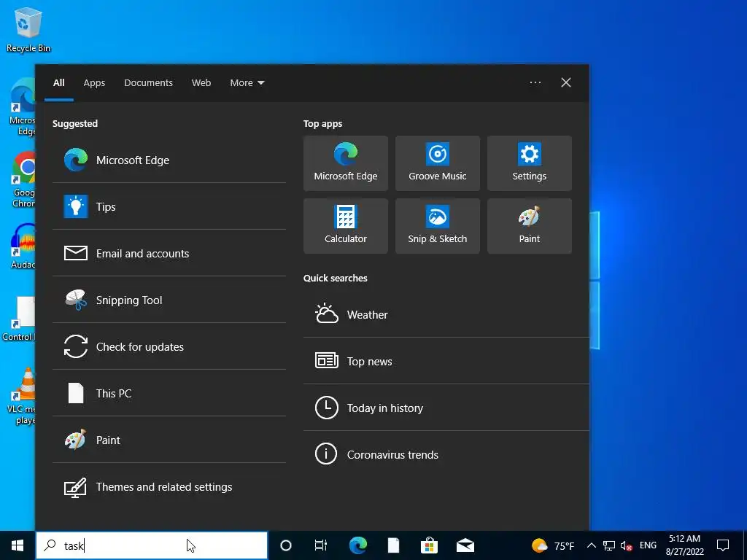Click the Cortana circle on the taskbar
This screenshot has width=747, height=560.
tap(286, 545)
